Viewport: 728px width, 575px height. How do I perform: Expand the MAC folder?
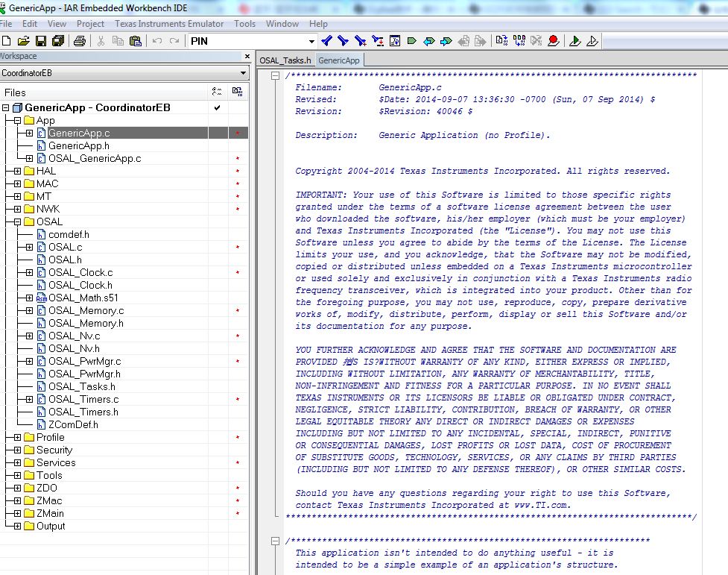point(17,183)
